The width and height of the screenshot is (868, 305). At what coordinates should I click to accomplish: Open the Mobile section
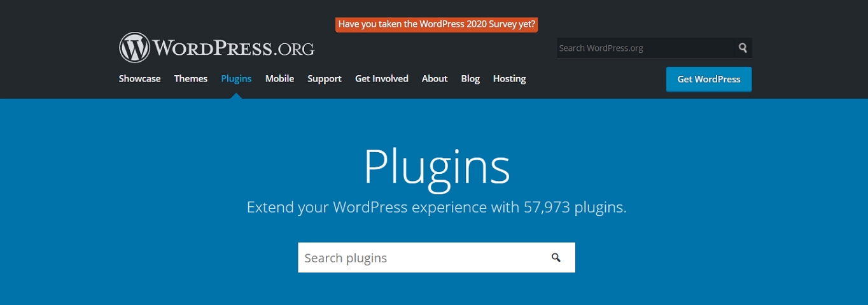point(279,79)
